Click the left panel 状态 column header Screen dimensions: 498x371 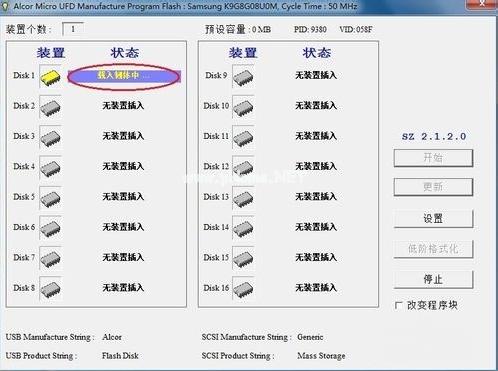[125, 53]
